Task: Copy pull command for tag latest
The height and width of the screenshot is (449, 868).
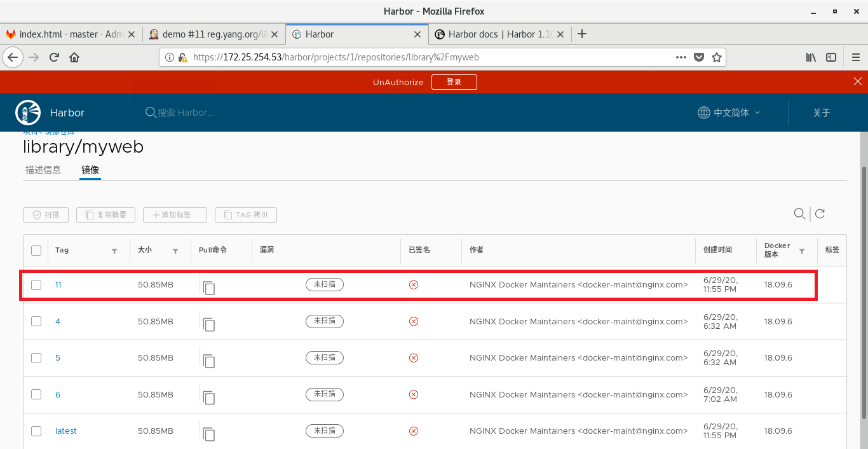Action: pos(209,434)
